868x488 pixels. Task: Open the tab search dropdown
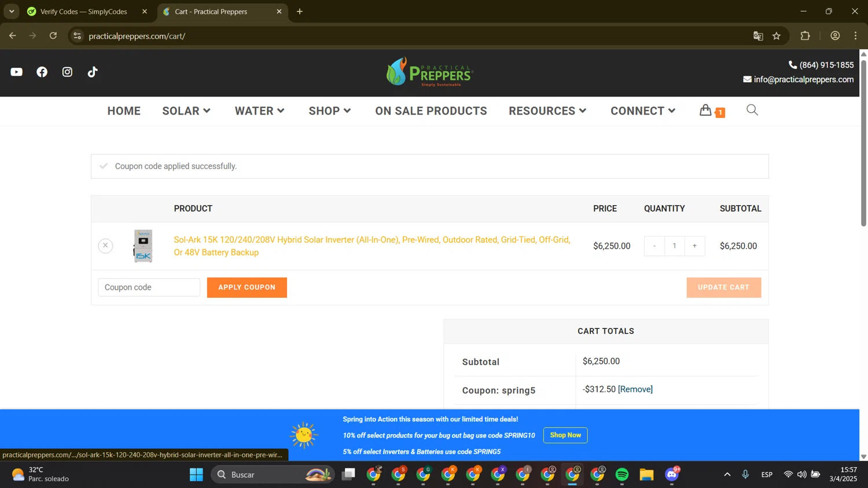click(x=12, y=12)
